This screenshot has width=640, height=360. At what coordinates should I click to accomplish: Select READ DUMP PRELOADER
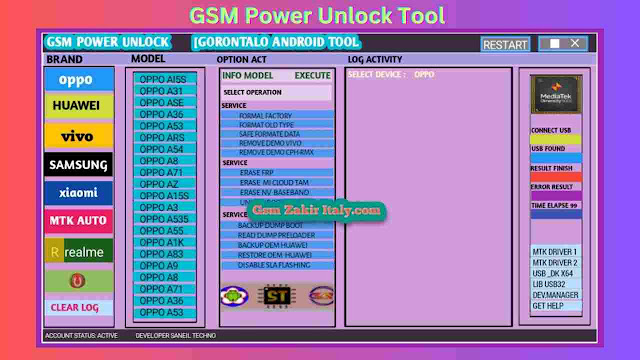pos(277,235)
